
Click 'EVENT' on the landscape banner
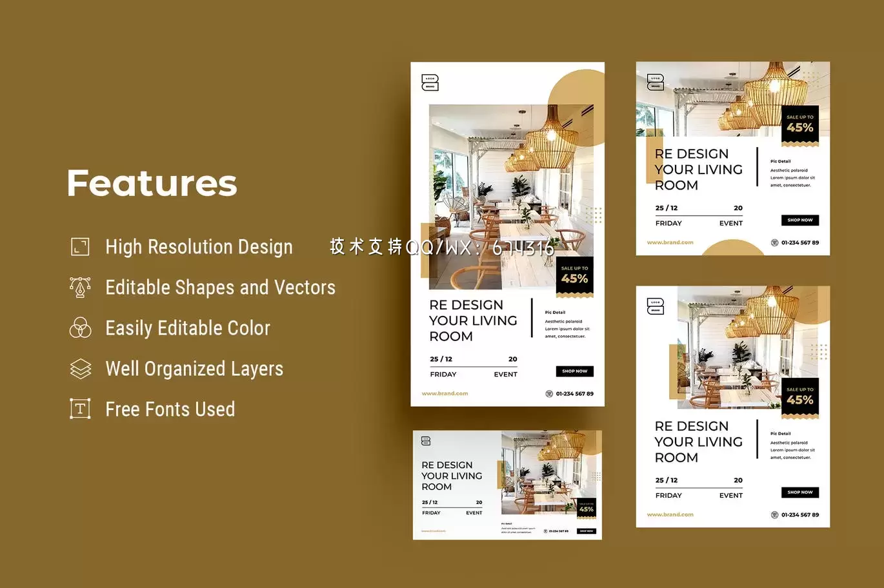click(x=474, y=513)
